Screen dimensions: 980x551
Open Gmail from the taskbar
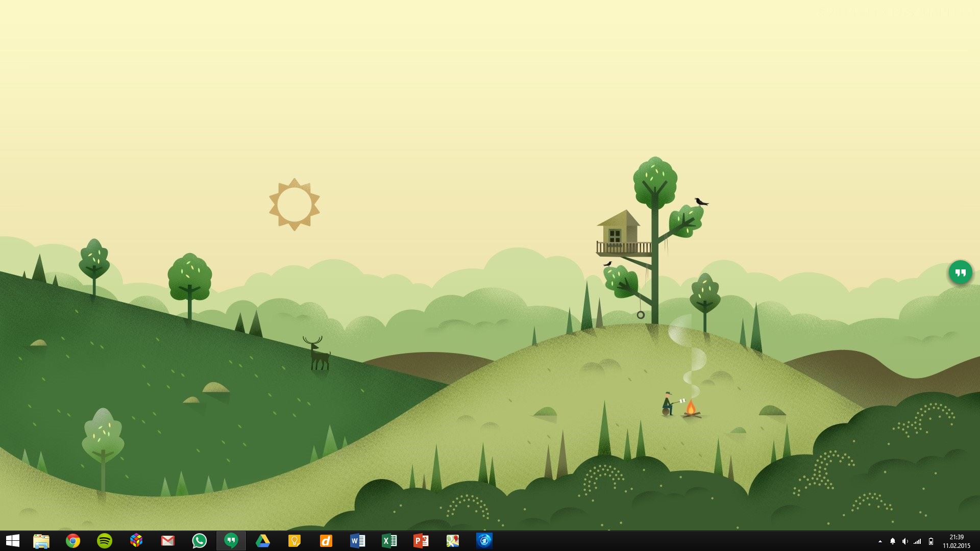click(x=168, y=541)
